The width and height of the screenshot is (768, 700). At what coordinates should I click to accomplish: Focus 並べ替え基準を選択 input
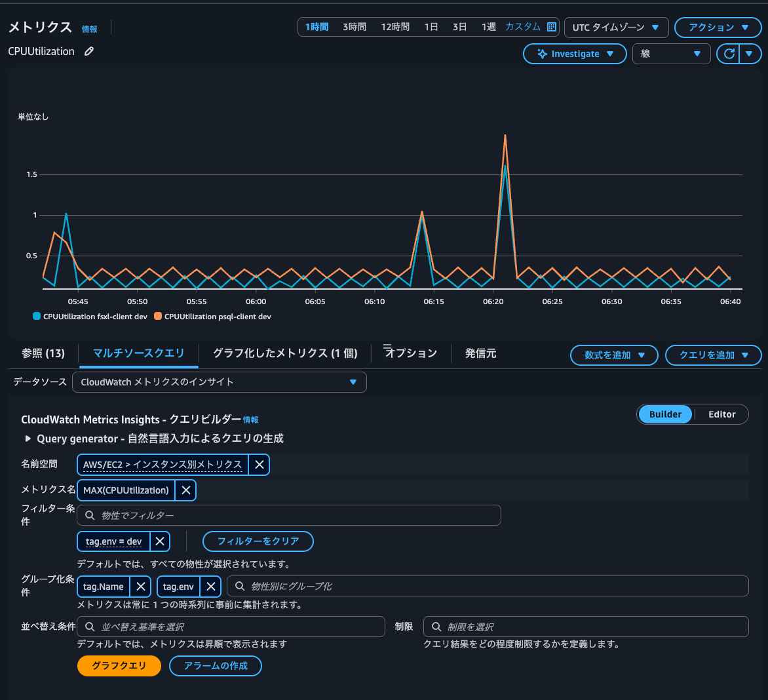(231, 627)
